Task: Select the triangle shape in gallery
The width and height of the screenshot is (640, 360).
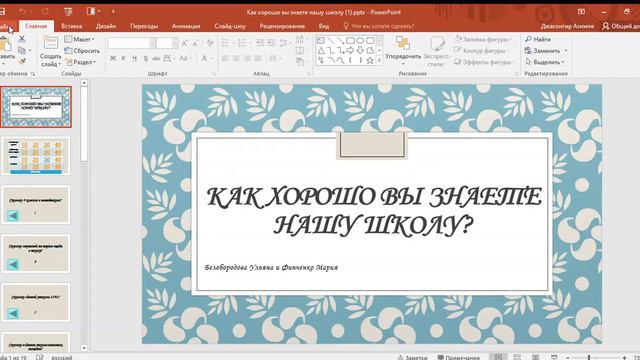Action: click(321, 50)
